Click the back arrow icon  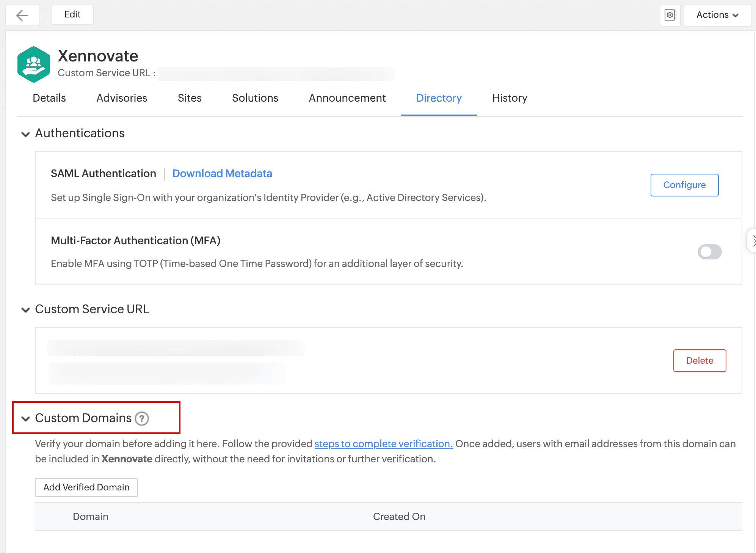22,15
